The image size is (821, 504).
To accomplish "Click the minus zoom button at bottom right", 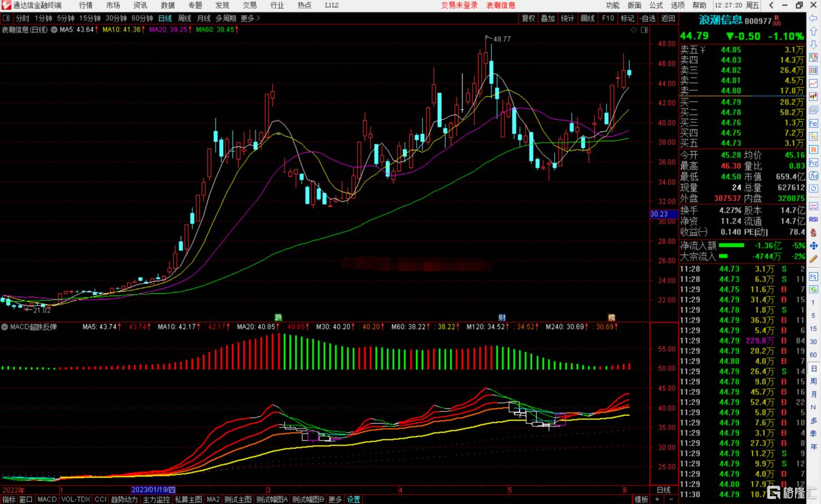I will pos(671,499).
